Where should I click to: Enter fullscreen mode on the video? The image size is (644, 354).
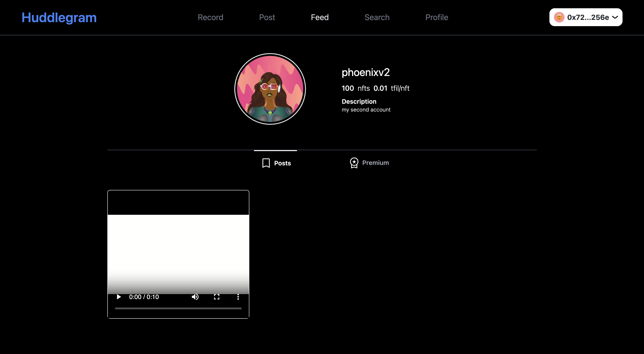point(216,297)
